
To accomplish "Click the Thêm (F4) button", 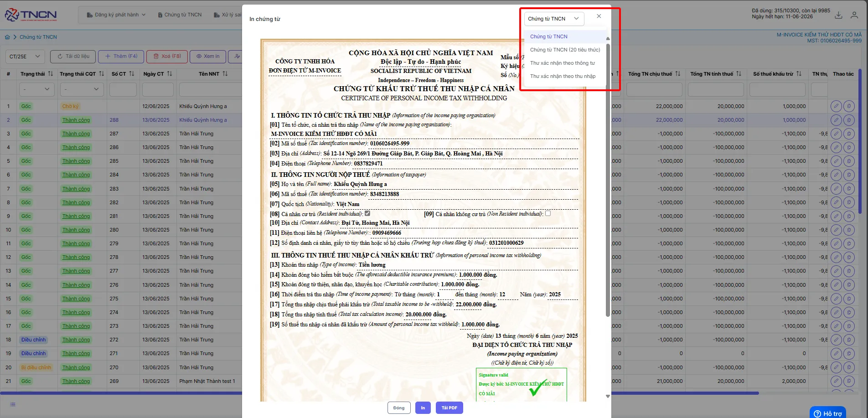I will (121, 57).
